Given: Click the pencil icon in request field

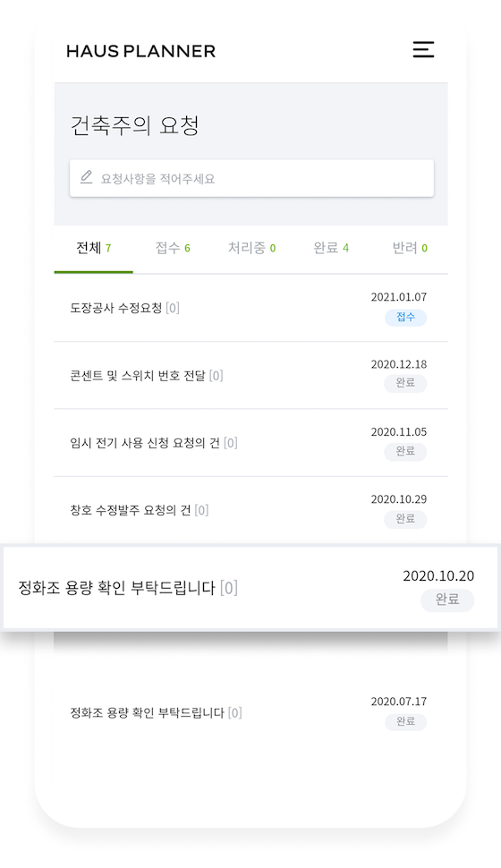Looking at the screenshot, I should pyautogui.click(x=87, y=177).
